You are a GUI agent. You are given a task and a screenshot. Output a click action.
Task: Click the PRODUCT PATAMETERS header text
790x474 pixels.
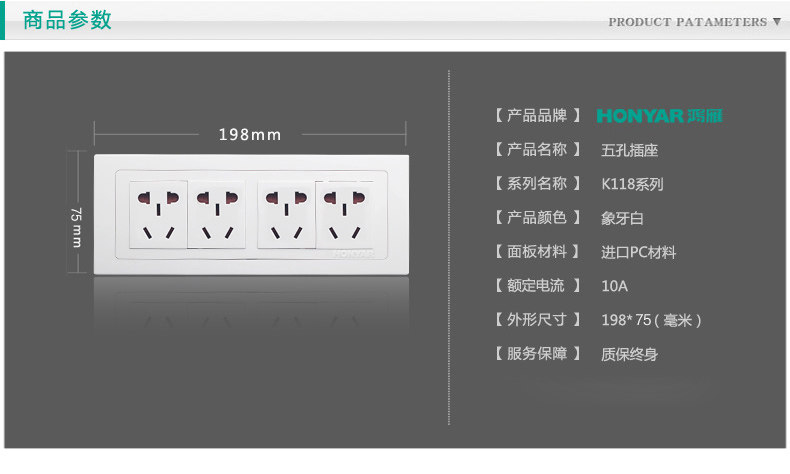[x=687, y=22]
